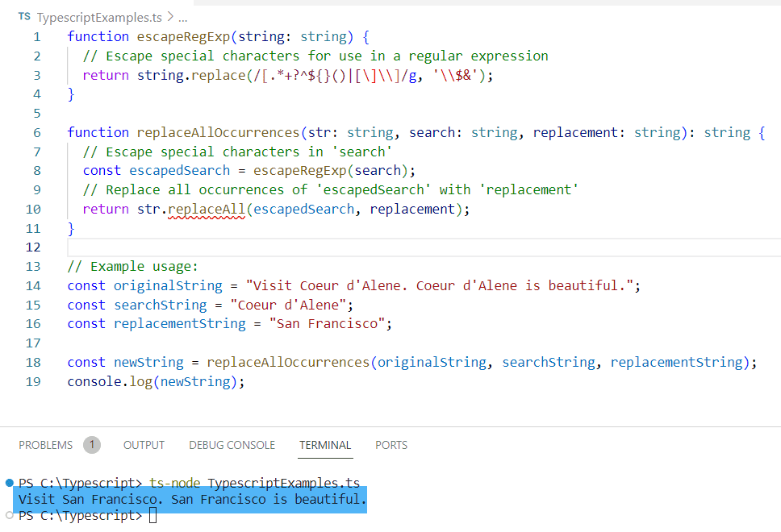Switch to the OUTPUT panel tab
This screenshot has height=532, width=781.
pyautogui.click(x=144, y=445)
